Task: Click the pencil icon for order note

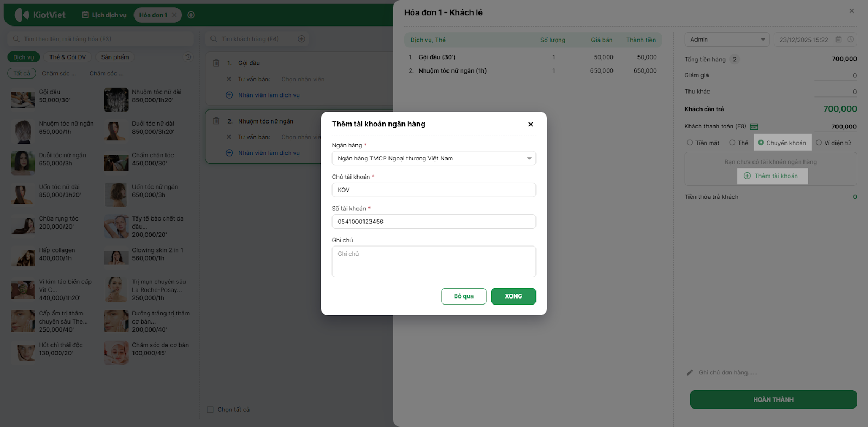Action: [690, 372]
